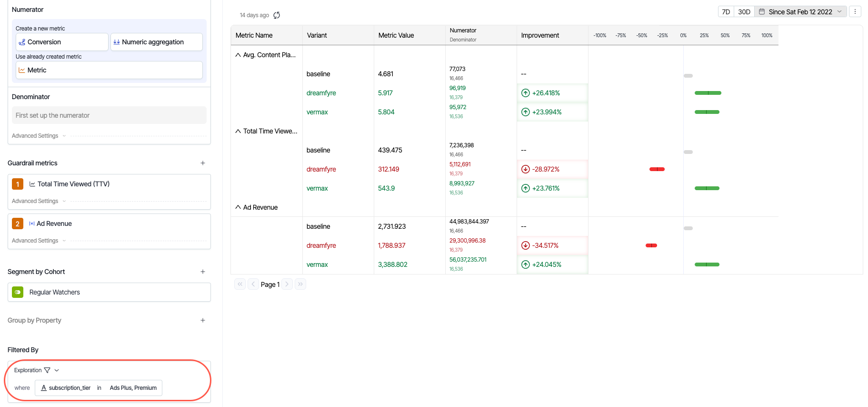Click plus icon next to Group by Property
Screen dimensions: 868x407
[203, 320]
